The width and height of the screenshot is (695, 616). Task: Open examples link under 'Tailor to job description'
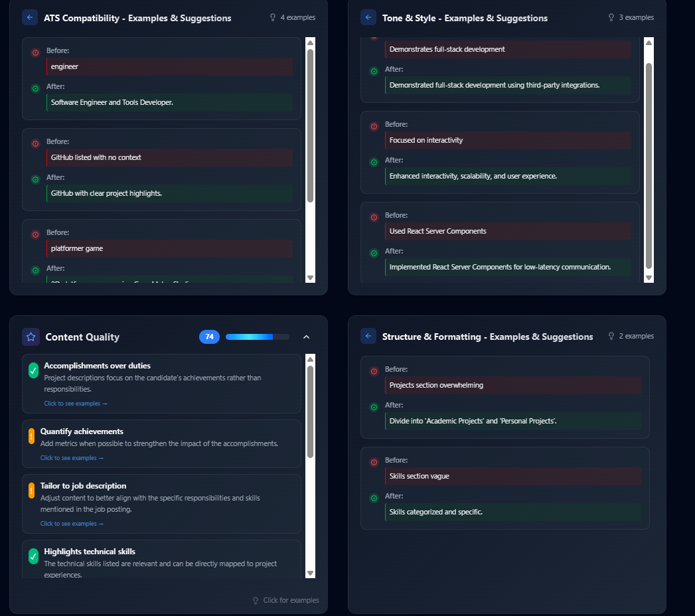(x=72, y=524)
